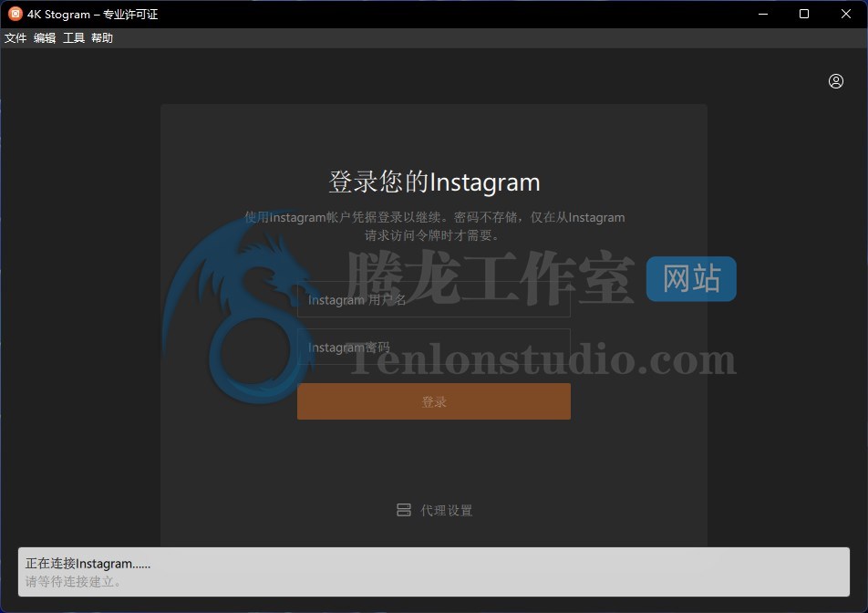The width and height of the screenshot is (868, 613).
Task: Open the 文件 menu
Action: pyautogui.click(x=15, y=37)
